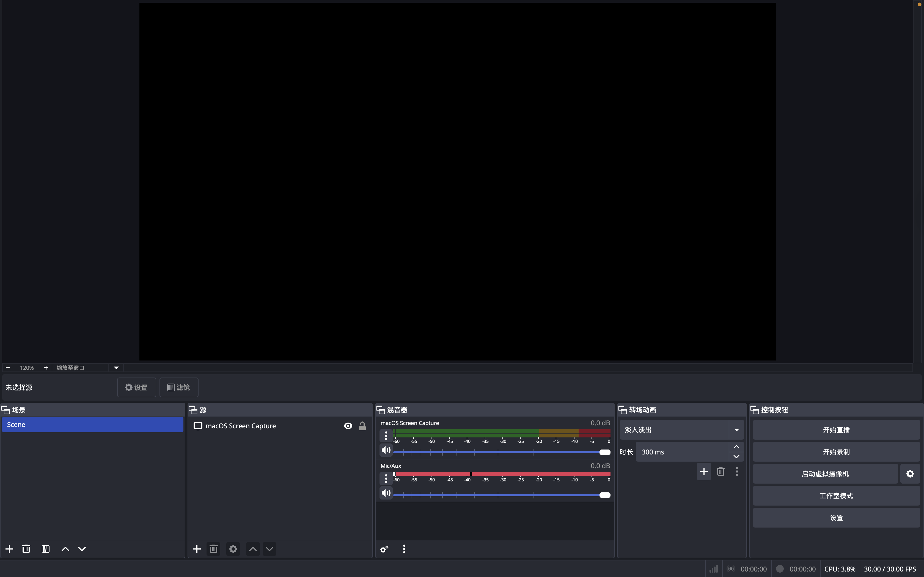Image resolution: width=924 pixels, height=577 pixels.
Task: Open the 缩放至窗口 preview scaling dropdown
Action: 116,368
